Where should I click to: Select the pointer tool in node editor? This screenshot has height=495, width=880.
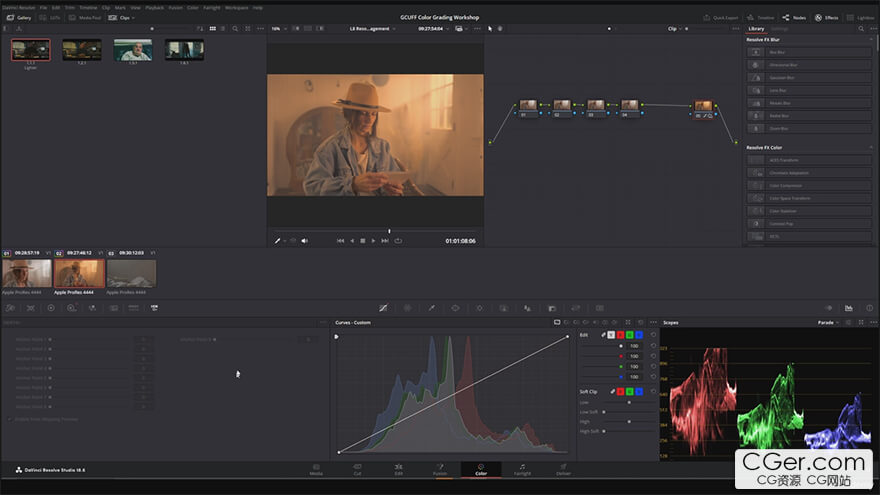pos(490,29)
